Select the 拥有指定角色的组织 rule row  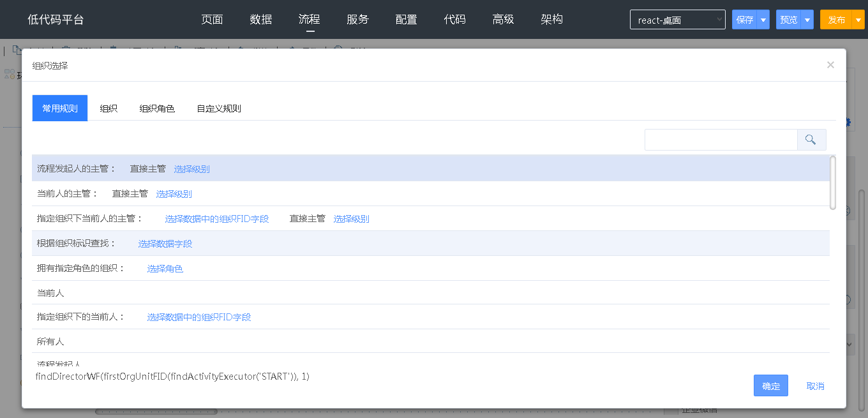pos(431,269)
